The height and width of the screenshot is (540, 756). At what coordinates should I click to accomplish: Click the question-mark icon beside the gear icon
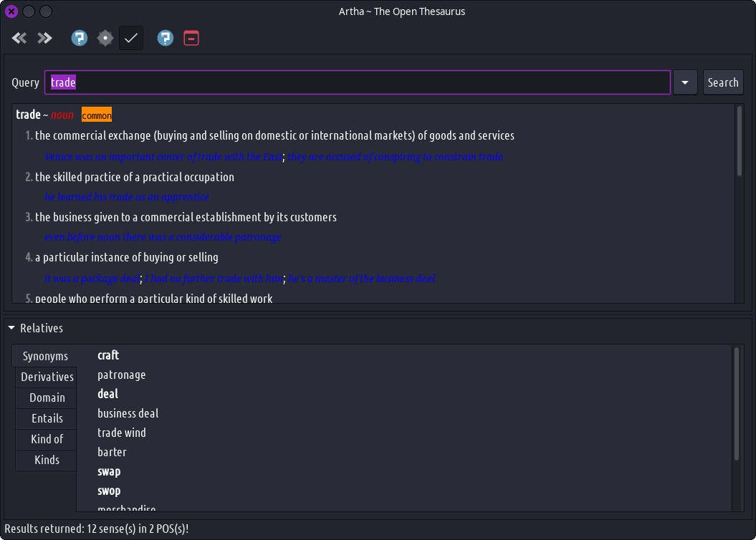(x=80, y=38)
